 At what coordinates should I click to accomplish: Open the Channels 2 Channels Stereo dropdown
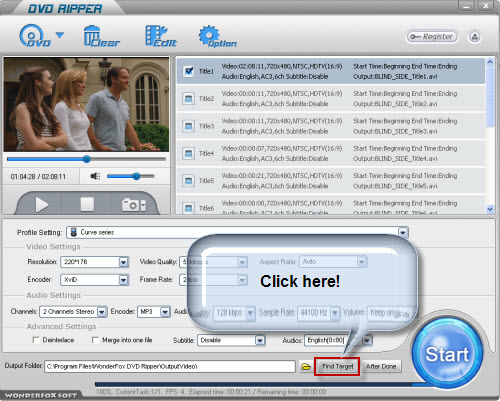point(102,312)
